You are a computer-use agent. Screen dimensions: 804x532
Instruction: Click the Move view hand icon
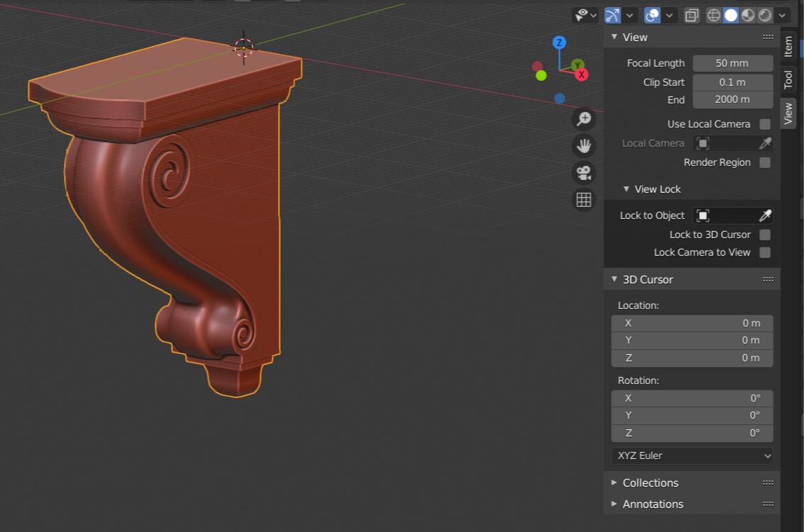[x=584, y=146]
